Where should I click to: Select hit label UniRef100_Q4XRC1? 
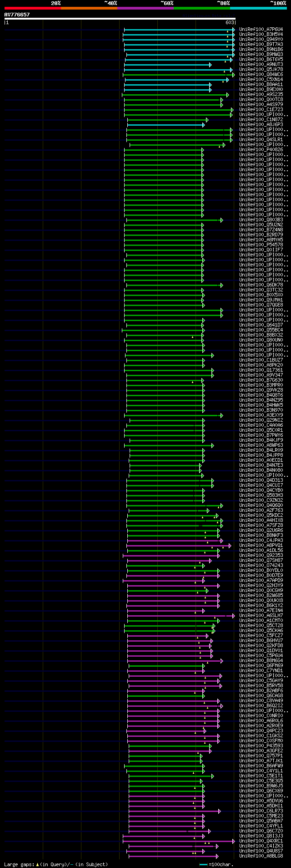(x=261, y=841)
